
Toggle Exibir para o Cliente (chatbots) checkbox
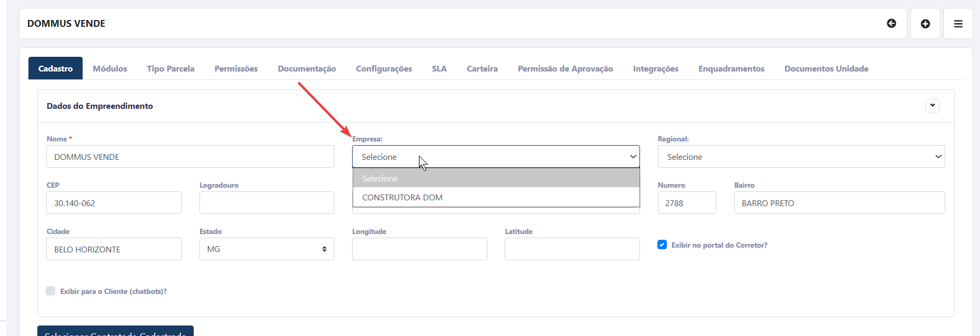pyautogui.click(x=51, y=291)
